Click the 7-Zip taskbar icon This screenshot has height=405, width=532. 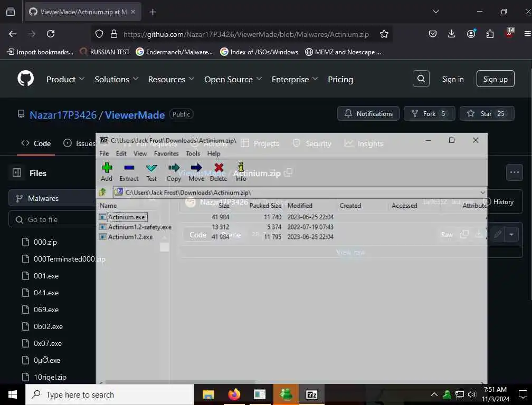(312, 394)
